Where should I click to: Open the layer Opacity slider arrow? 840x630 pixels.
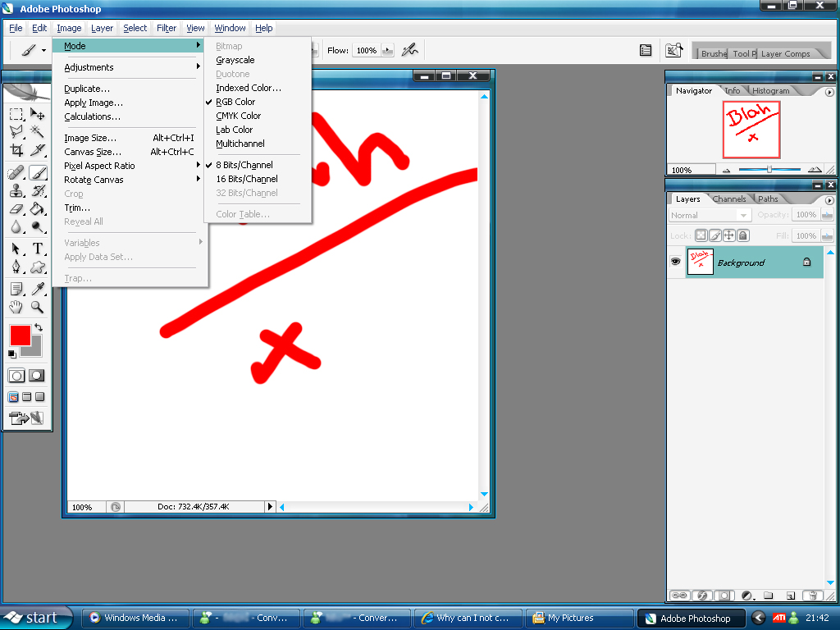[827, 215]
